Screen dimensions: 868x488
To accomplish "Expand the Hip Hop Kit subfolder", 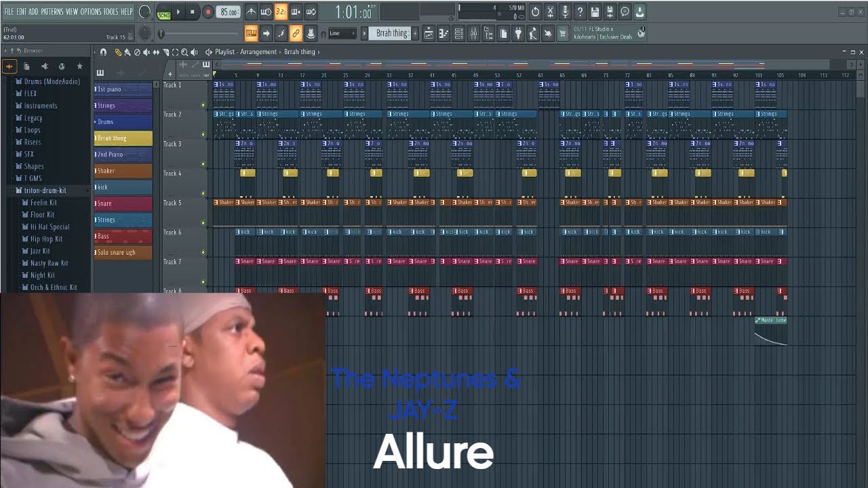I will pos(42,239).
